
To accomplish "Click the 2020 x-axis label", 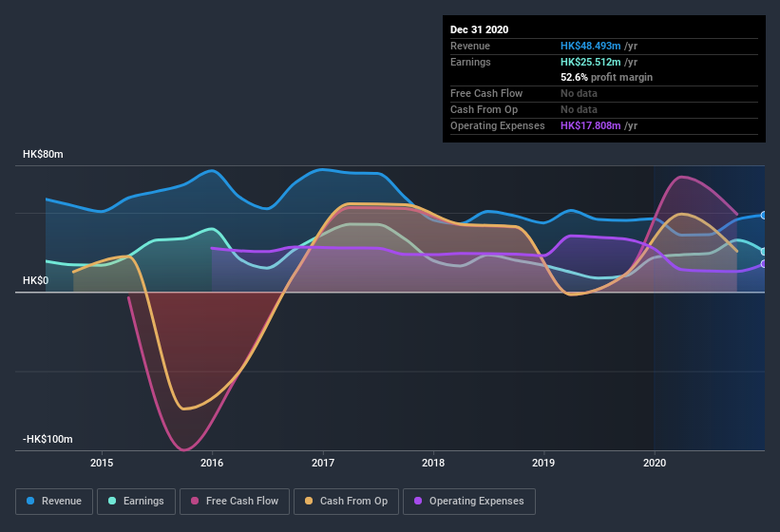I will pos(655,463).
